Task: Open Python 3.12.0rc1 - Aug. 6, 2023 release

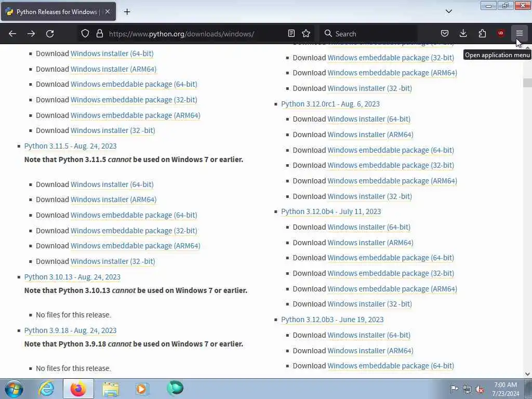Action: click(x=330, y=104)
